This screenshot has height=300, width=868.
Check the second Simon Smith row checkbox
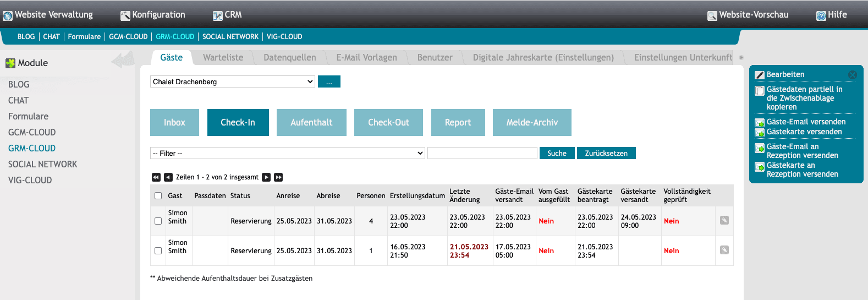(x=158, y=250)
